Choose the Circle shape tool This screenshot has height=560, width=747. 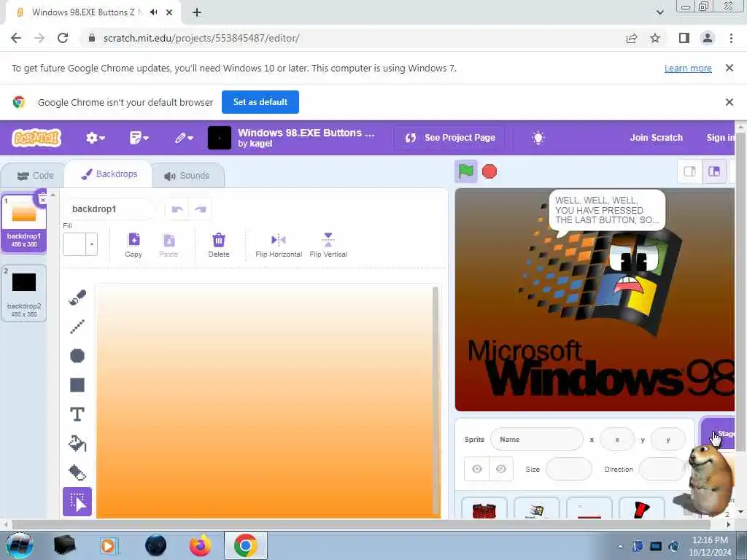[77, 356]
